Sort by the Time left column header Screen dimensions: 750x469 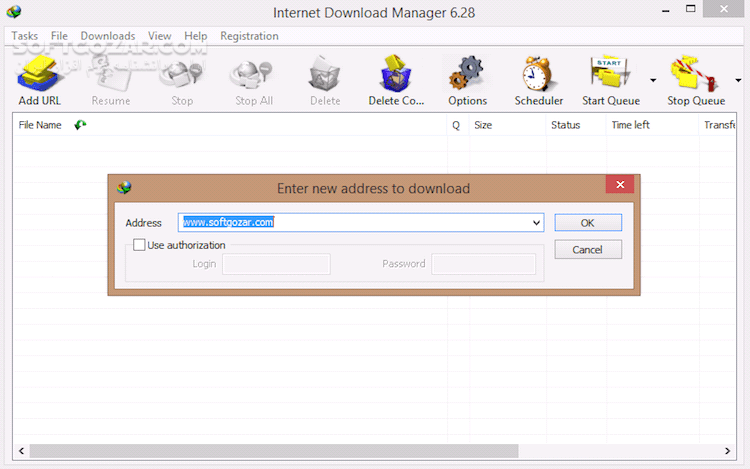(630, 125)
